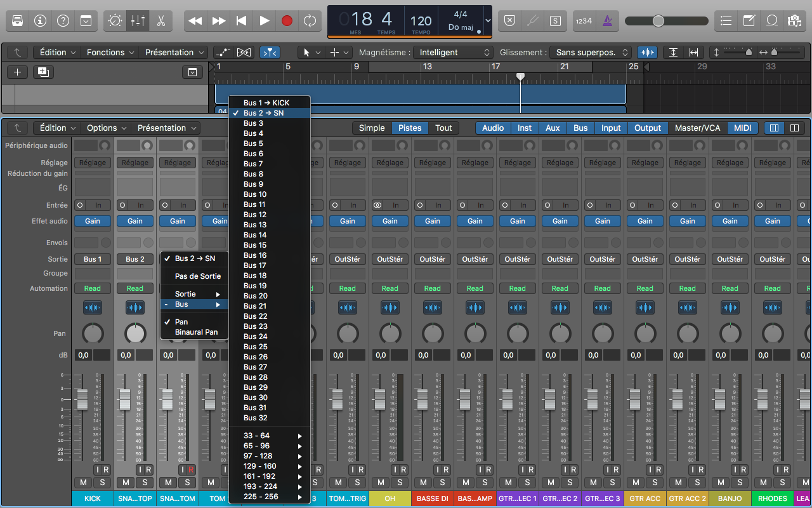Toggle the Bus filter in mixer
This screenshot has width=812, height=508.
tap(580, 128)
